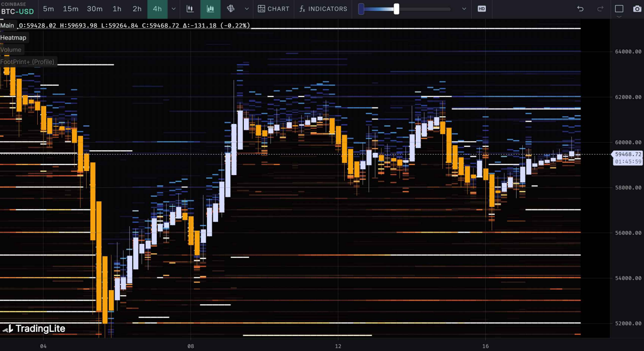Toggle the FootPrint+ (Profile) layer

(28, 62)
